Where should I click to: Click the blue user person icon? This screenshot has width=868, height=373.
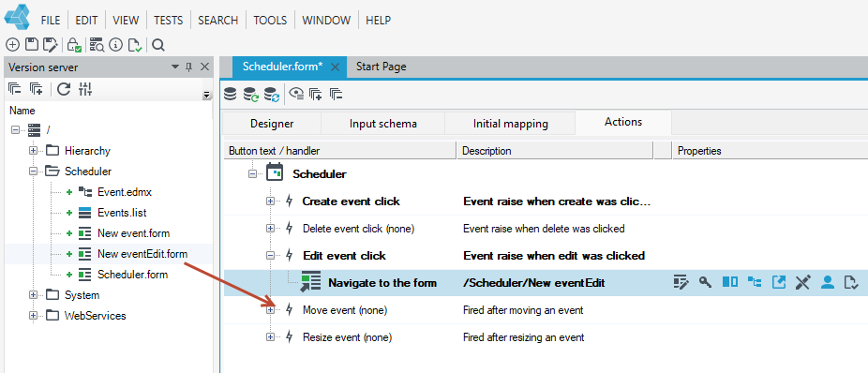(x=827, y=282)
